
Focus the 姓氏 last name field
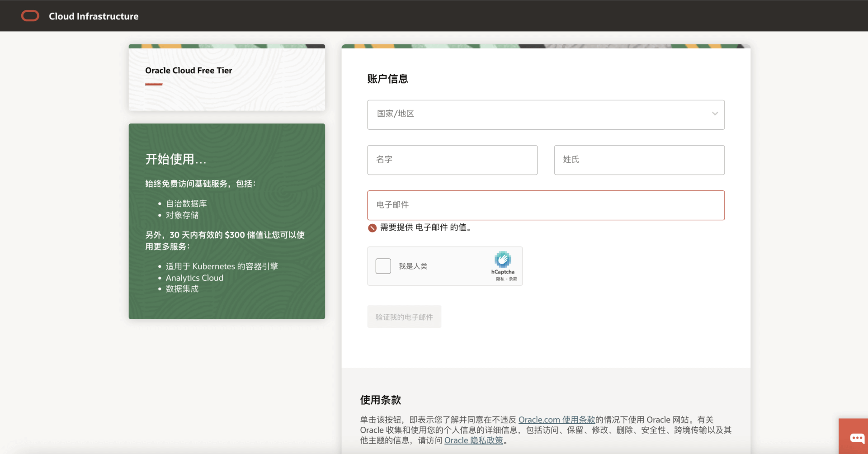pyautogui.click(x=639, y=160)
